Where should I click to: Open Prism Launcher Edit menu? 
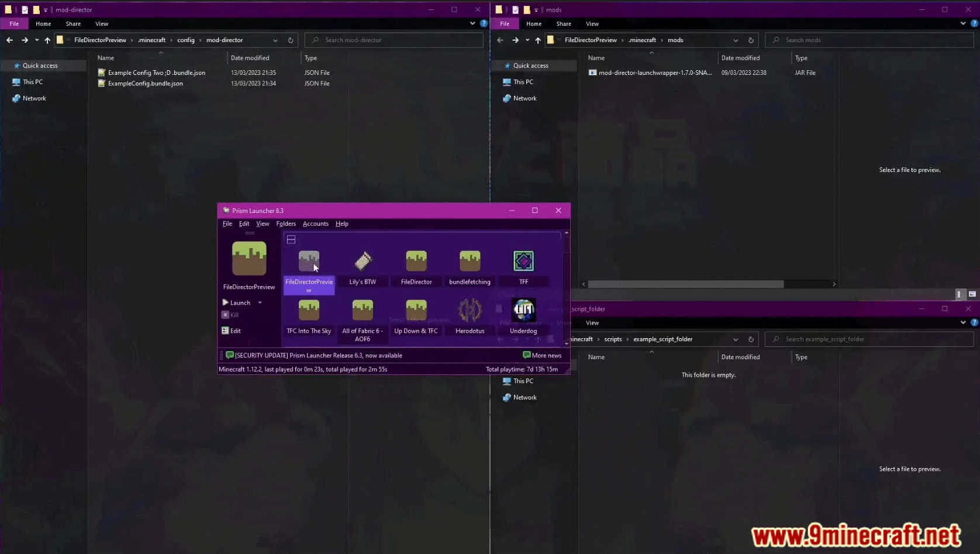(x=244, y=223)
